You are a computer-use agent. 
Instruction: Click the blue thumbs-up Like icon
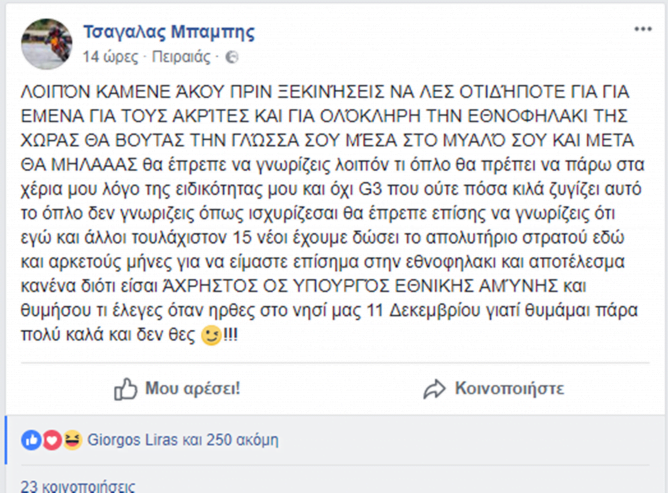(125, 388)
